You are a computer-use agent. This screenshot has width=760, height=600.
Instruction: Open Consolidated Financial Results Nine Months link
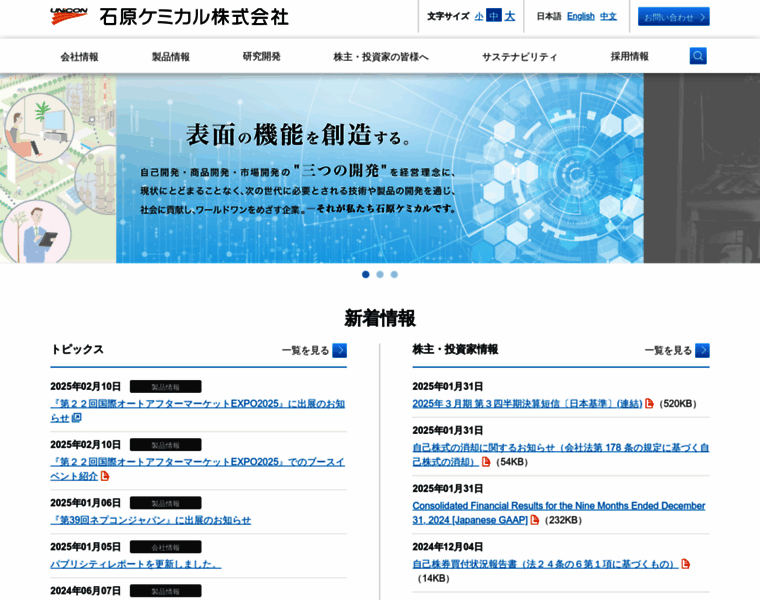pyautogui.click(x=558, y=512)
